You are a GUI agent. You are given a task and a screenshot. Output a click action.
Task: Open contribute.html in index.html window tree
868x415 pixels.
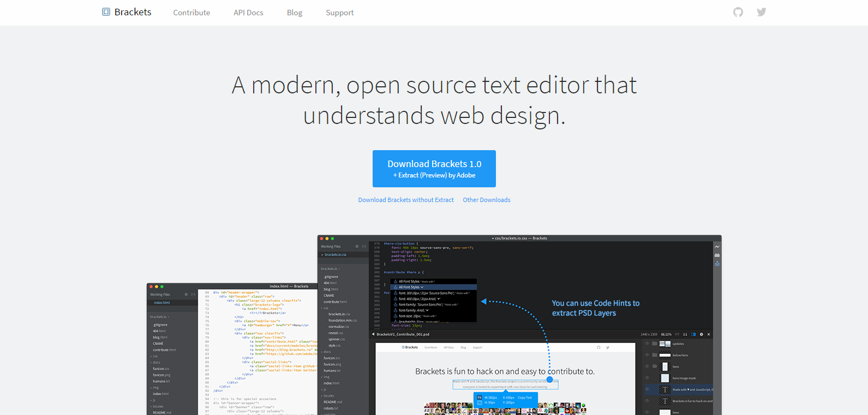(x=164, y=350)
